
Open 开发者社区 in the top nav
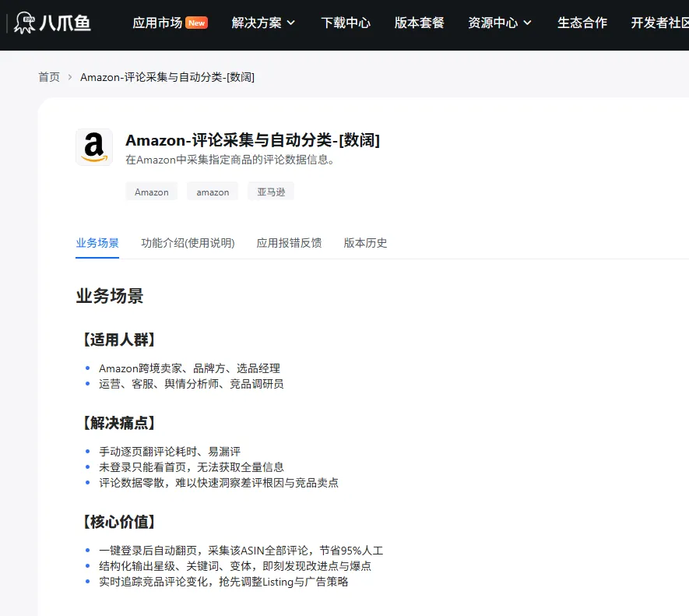coord(659,23)
